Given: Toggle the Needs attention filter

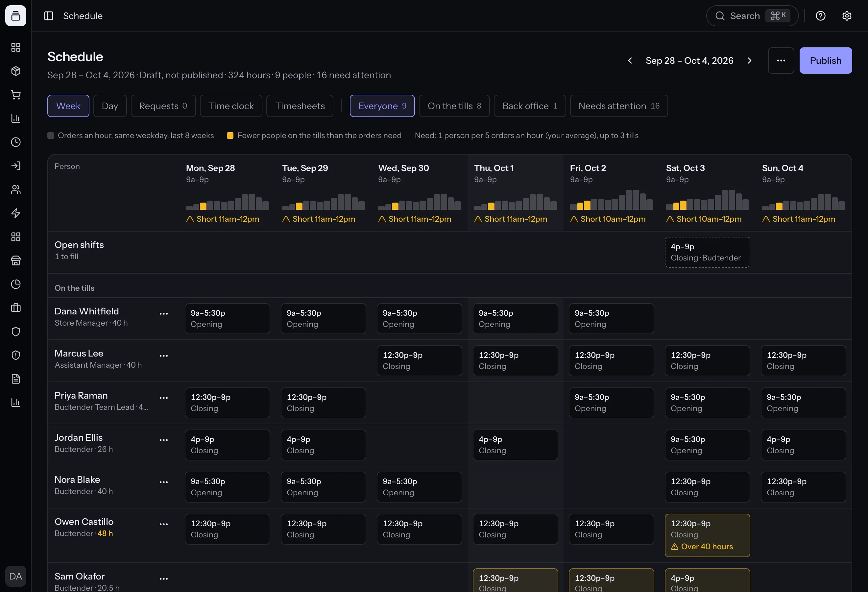Looking at the screenshot, I should tap(619, 106).
